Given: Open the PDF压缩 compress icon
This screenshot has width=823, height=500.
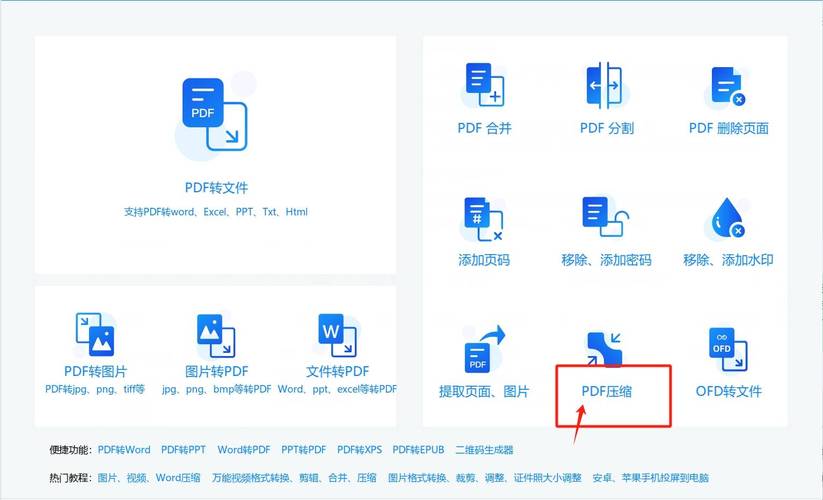Looking at the screenshot, I should [604, 349].
